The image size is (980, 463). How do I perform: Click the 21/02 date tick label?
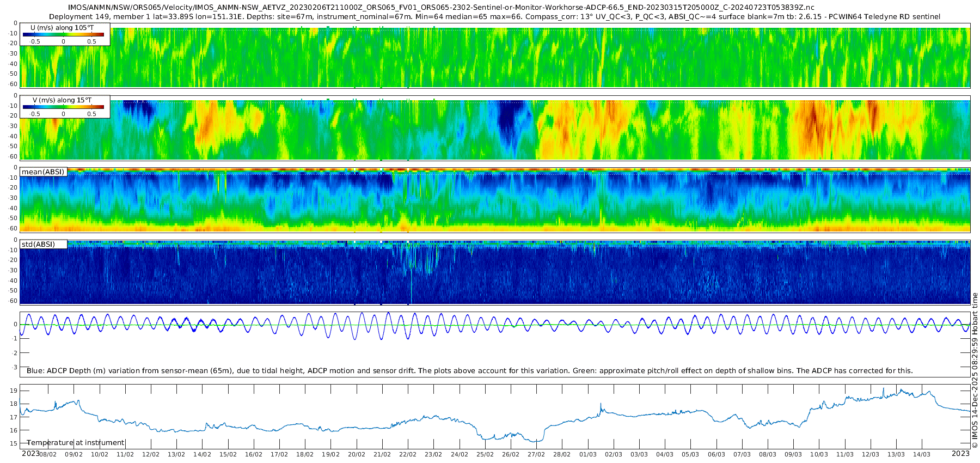(382, 454)
